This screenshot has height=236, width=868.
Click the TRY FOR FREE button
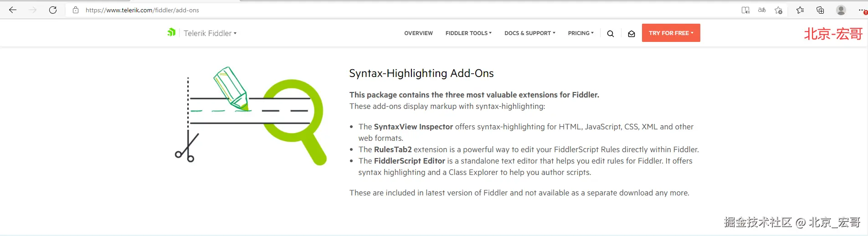click(x=671, y=33)
